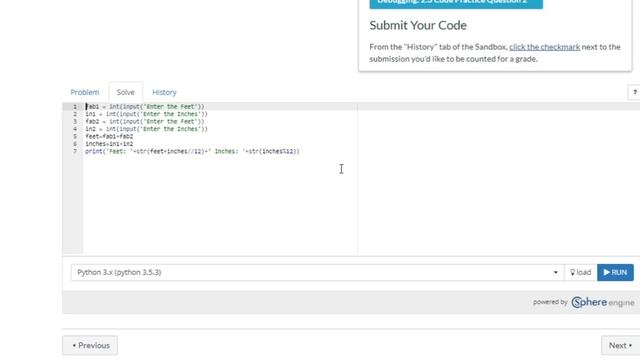Image resolution: width=640 pixels, height=360 pixels.
Task: Click code line 4 'in2 = int(input'
Action: point(146,129)
